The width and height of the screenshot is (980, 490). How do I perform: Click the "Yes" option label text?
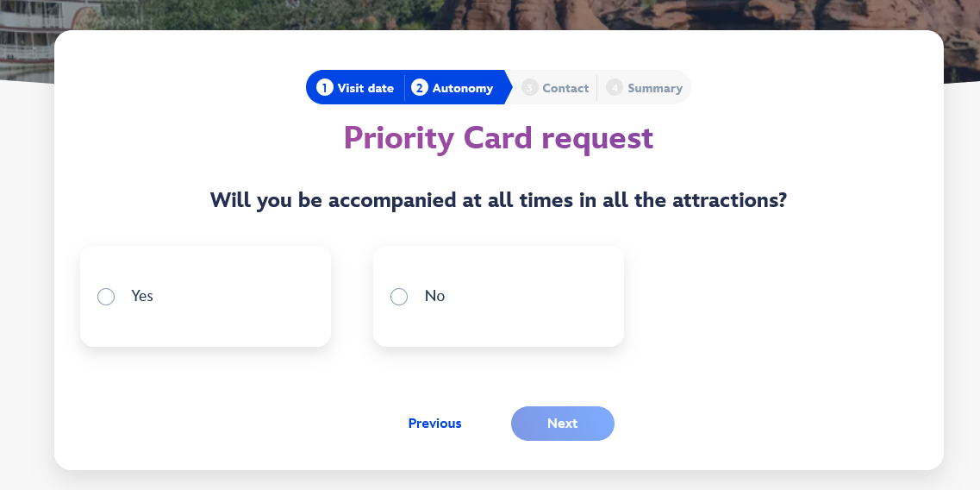(142, 296)
